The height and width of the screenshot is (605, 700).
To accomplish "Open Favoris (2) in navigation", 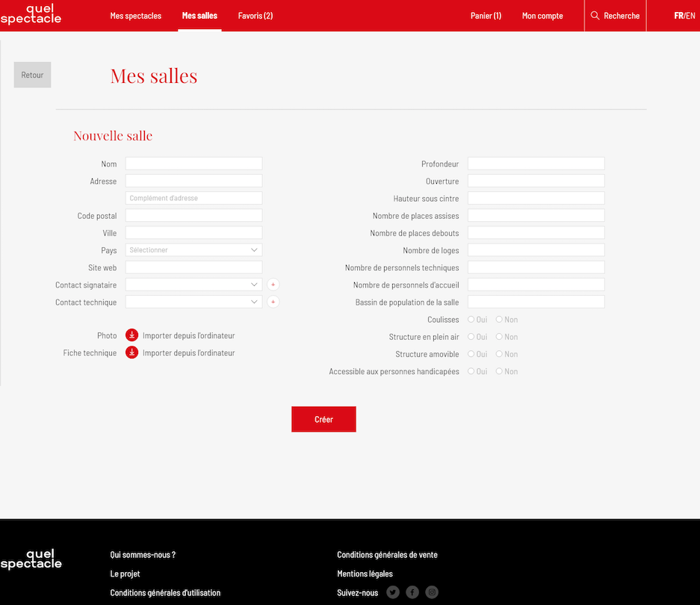I will (x=255, y=16).
